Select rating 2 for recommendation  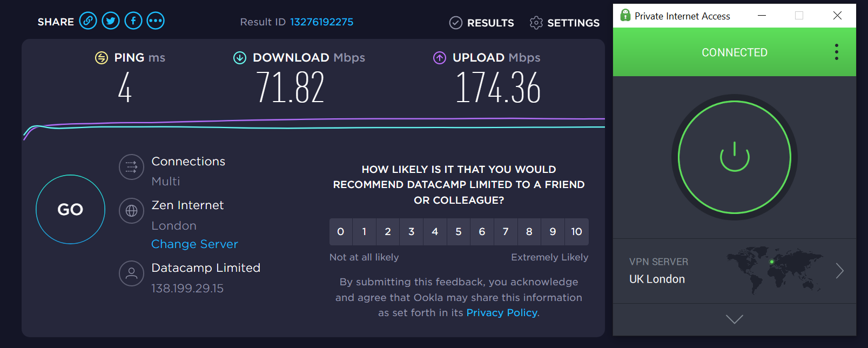(388, 232)
